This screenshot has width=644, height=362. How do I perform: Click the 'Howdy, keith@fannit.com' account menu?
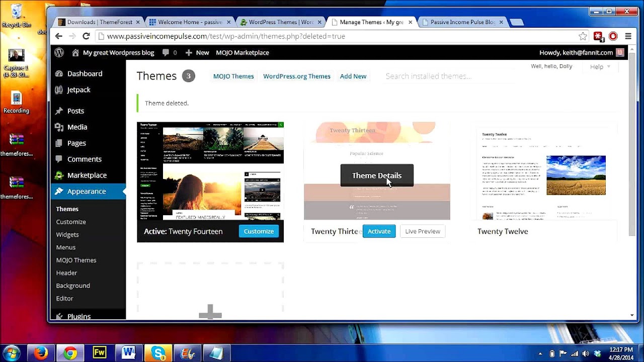point(582,52)
